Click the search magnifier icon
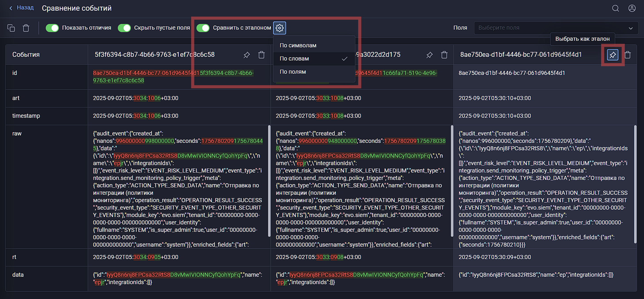The height and width of the screenshot is (299, 644). click(615, 8)
